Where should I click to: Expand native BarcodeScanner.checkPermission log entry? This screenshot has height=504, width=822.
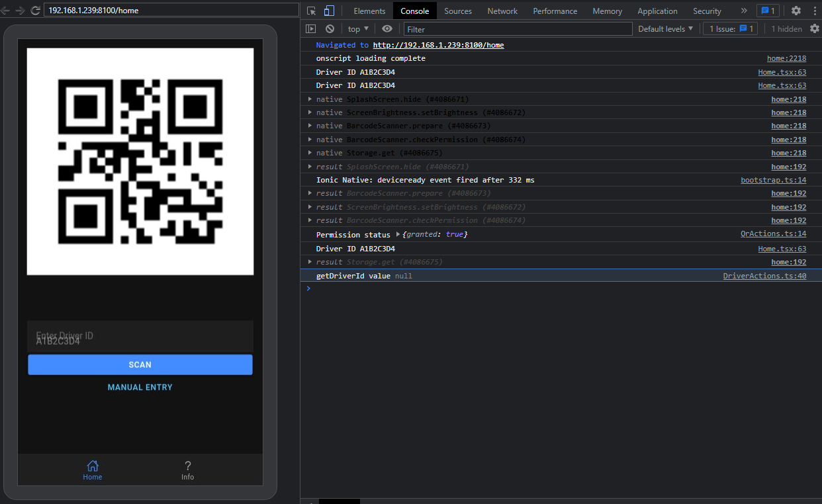click(310, 140)
